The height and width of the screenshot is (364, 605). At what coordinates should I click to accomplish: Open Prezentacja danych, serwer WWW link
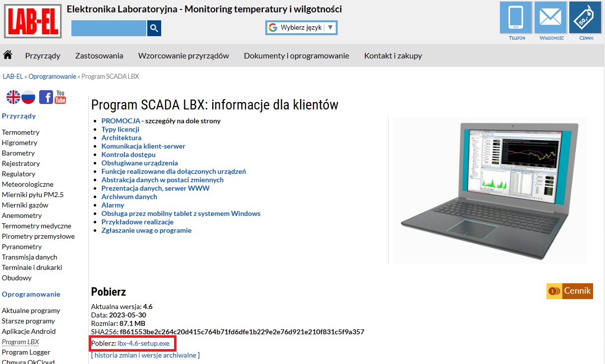point(156,188)
